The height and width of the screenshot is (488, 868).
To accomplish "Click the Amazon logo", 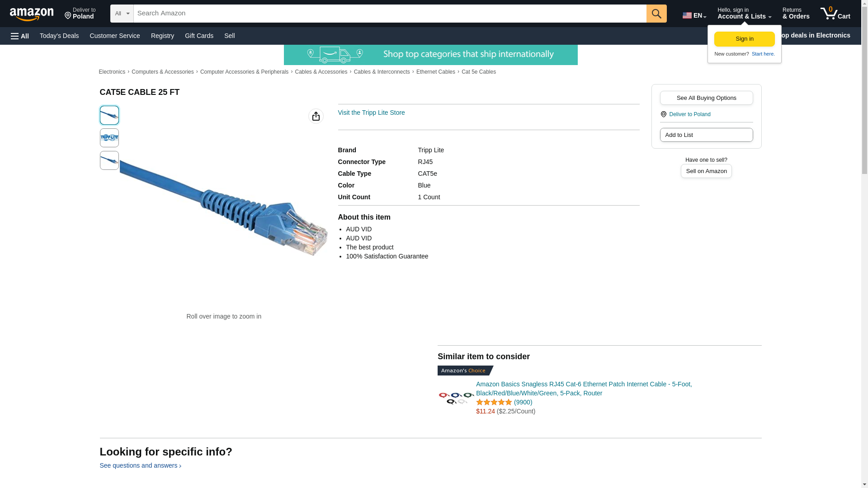I will tap(32, 14).
